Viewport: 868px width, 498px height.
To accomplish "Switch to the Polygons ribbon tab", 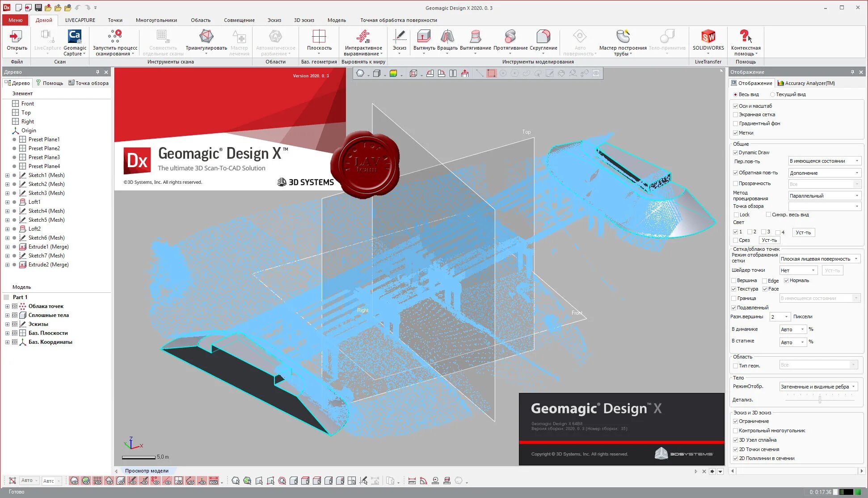I will tap(156, 20).
